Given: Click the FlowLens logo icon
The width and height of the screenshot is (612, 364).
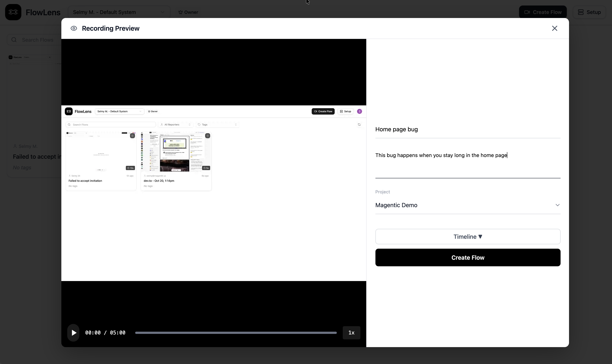Looking at the screenshot, I should (13, 12).
